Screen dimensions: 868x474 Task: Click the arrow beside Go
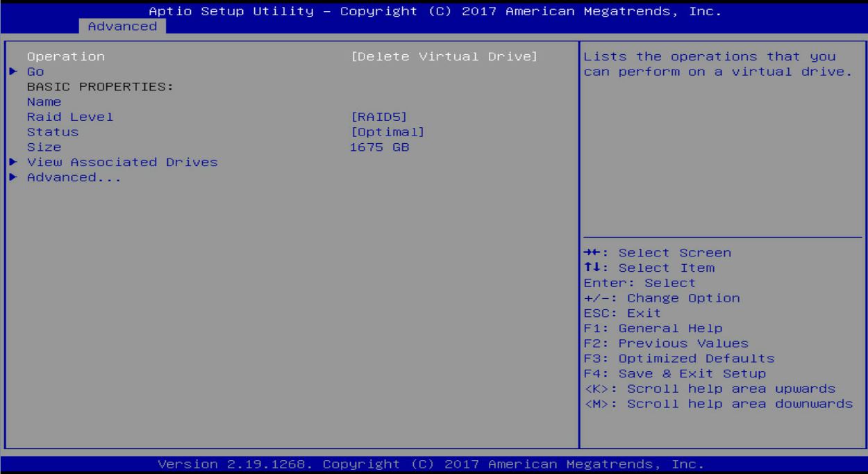(13, 72)
